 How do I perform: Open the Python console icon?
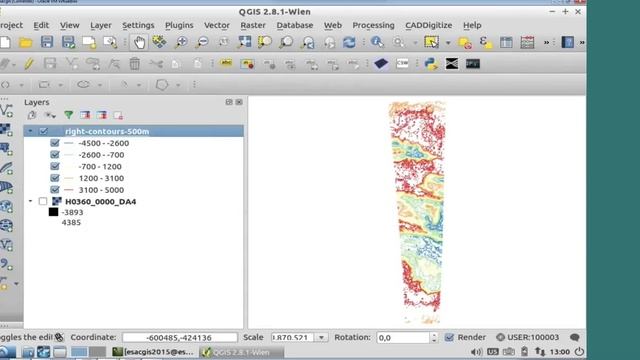click(x=431, y=64)
